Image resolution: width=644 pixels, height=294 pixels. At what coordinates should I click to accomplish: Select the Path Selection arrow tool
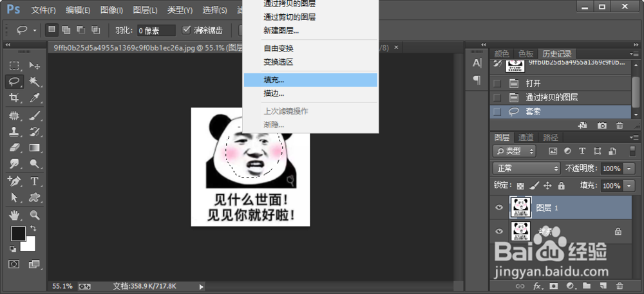tap(14, 198)
